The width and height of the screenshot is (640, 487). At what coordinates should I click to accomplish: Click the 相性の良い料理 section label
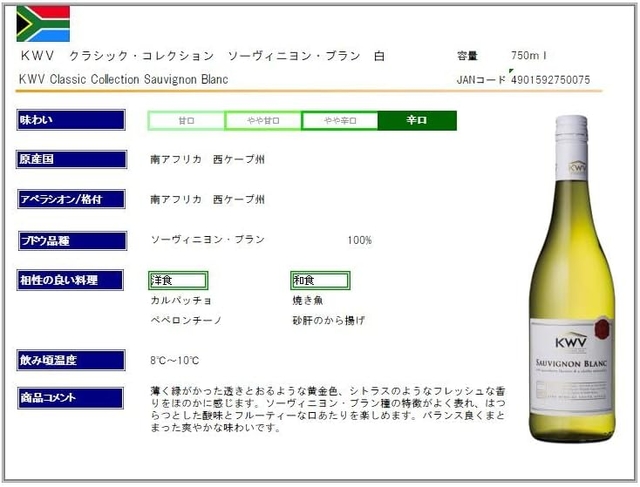pos(70,280)
